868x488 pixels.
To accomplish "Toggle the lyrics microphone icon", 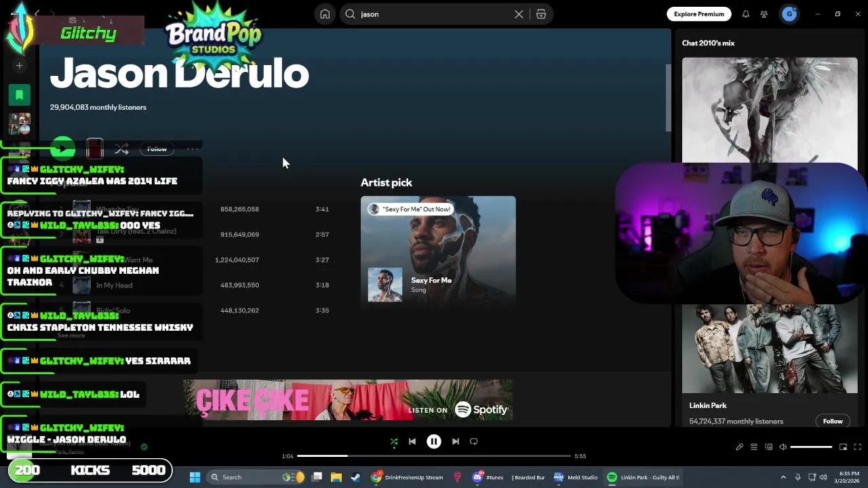I will pyautogui.click(x=739, y=447).
